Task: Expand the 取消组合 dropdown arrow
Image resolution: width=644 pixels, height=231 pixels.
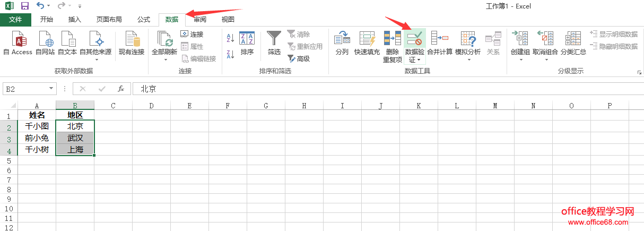Action: (x=545, y=59)
